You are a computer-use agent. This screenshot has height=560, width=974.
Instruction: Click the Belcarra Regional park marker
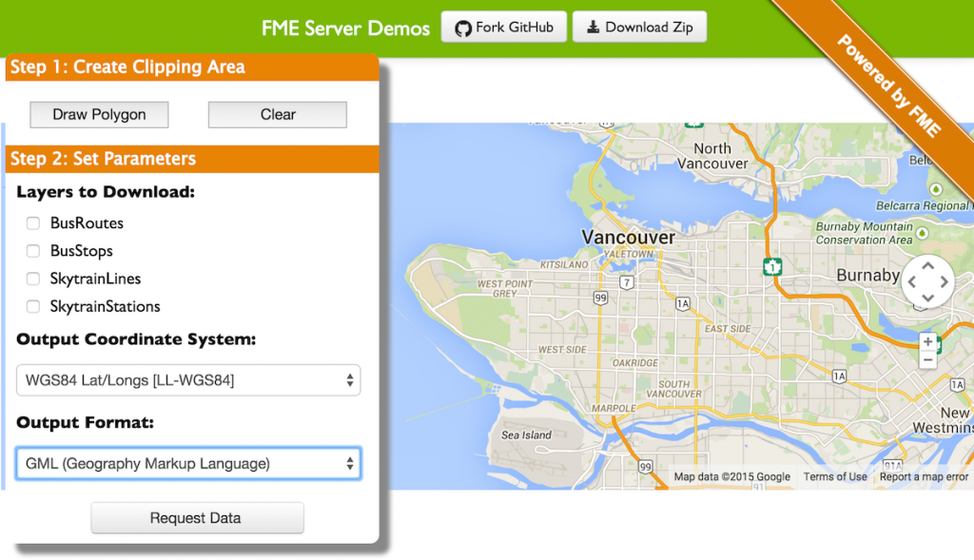click(x=936, y=189)
